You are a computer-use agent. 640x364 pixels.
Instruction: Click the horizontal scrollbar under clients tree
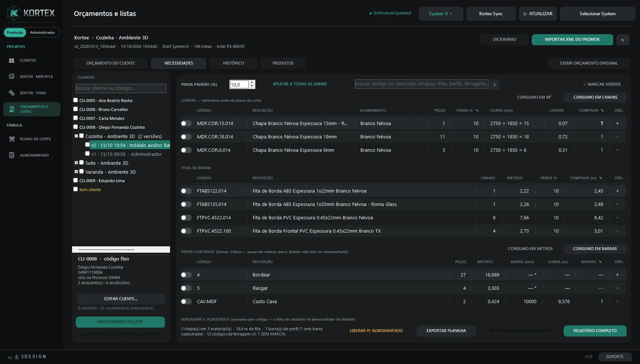pos(121,250)
